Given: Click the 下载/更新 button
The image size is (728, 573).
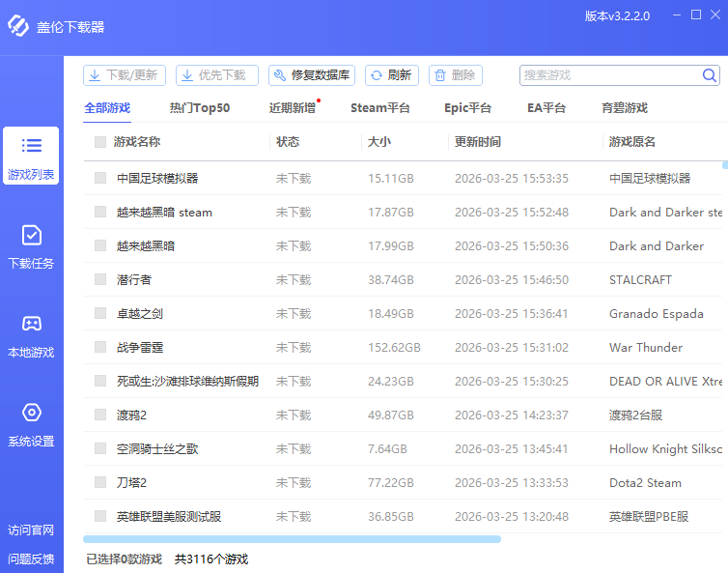Looking at the screenshot, I should (x=125, y=75).
